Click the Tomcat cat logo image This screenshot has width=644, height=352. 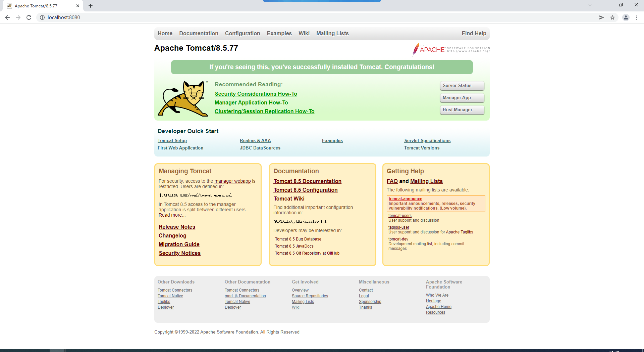pos(183,98)
